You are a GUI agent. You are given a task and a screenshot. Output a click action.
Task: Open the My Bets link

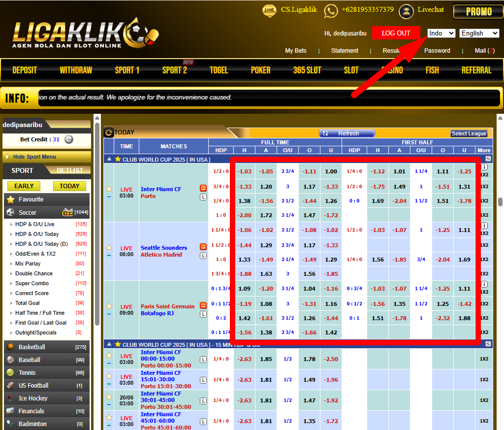point(296,51)
